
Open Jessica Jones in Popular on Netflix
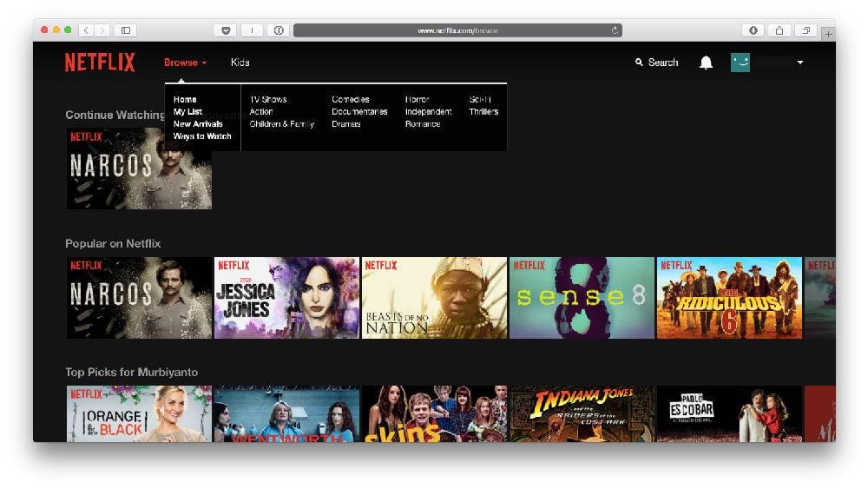[286, 298]
